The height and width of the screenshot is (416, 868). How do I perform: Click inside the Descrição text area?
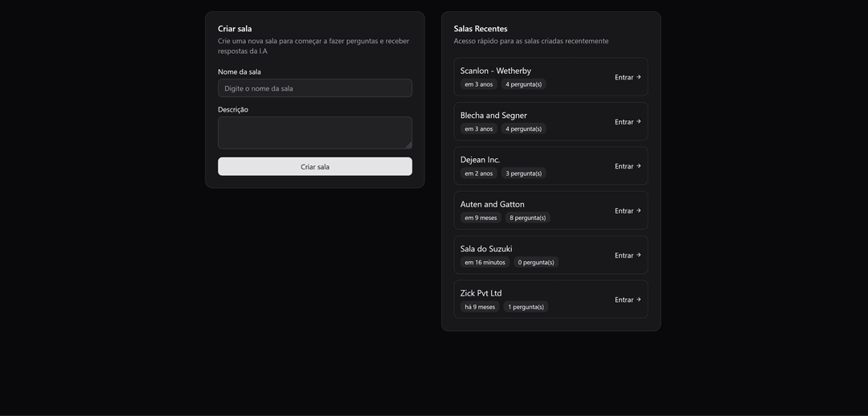(x=314, y=133)
